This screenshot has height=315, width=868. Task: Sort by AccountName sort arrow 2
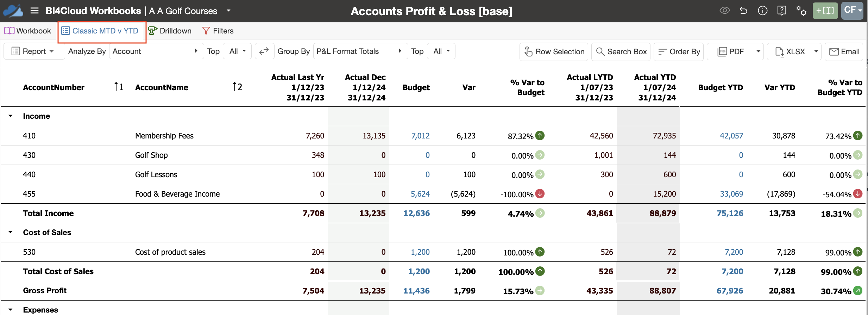click(x=237, y=87)
